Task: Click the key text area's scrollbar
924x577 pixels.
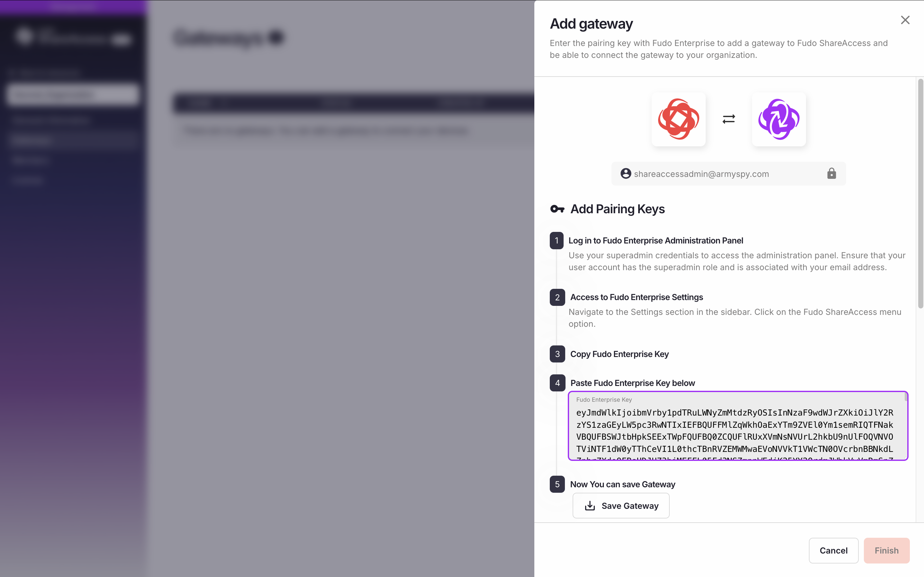Action: 906,398
